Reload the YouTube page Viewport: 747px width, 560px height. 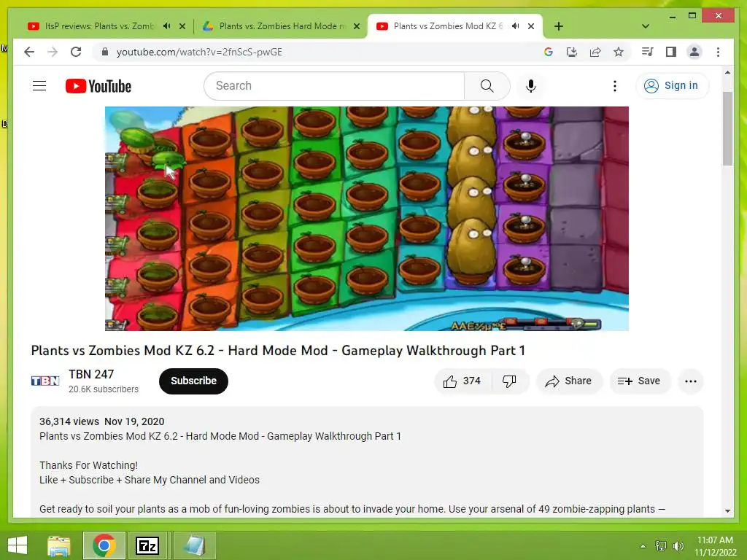[76, 52]
